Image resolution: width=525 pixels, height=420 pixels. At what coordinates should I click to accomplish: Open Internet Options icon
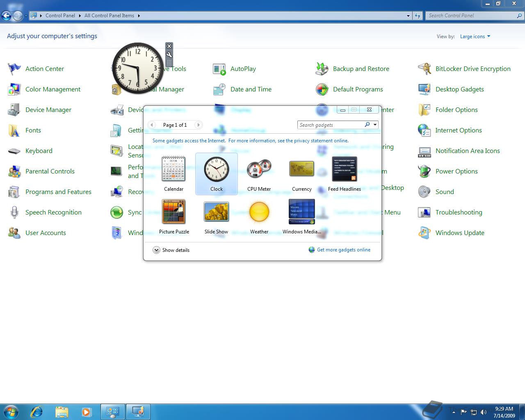425,130
